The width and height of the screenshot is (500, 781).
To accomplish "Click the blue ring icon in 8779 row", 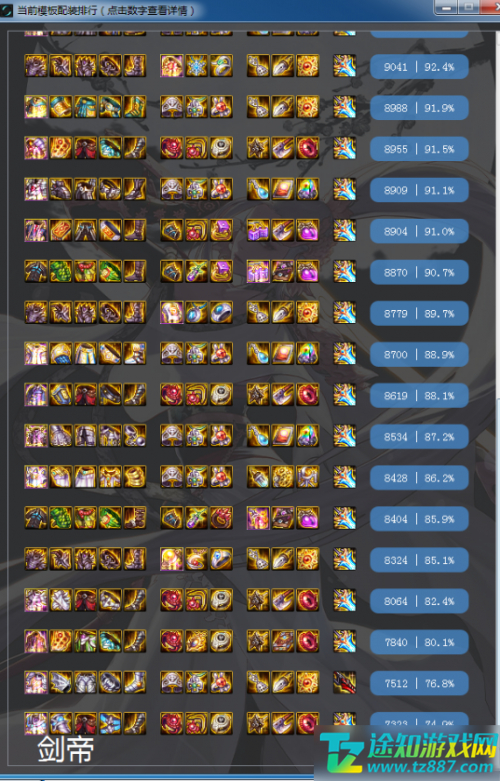I will pyautogui.click(x=221, y=312).
